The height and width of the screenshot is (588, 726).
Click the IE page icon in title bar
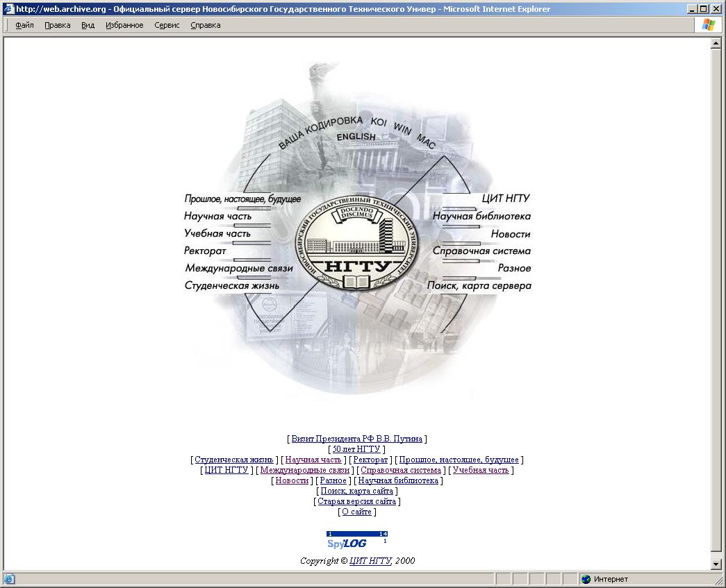[x=9, y=9]
